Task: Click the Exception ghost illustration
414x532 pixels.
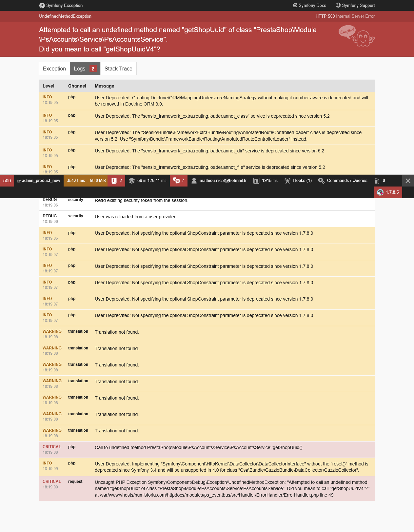Action: click(x=357, y=36)
